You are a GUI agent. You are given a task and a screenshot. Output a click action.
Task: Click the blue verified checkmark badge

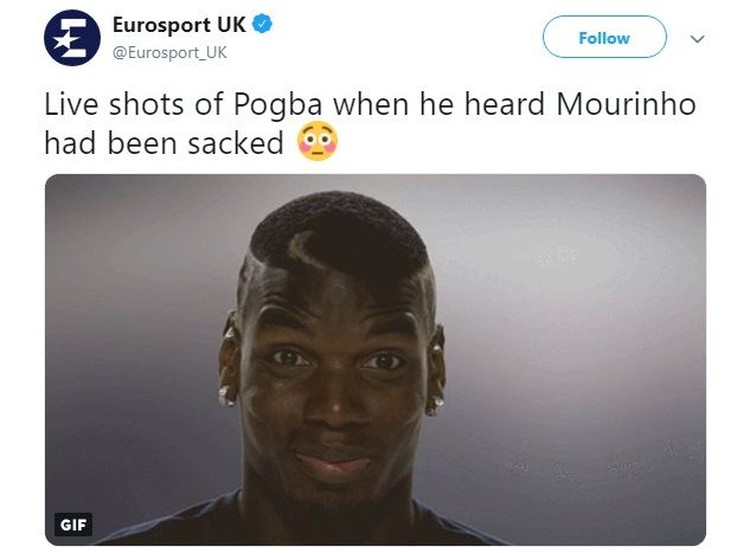click(262, 24)
